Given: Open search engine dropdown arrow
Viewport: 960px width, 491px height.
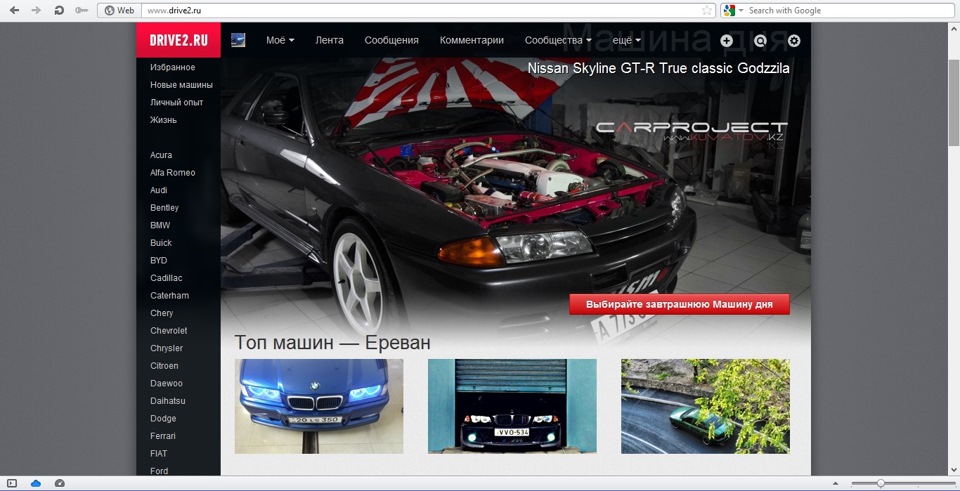Looking at the screenshot, I should [x=741, y=10].
